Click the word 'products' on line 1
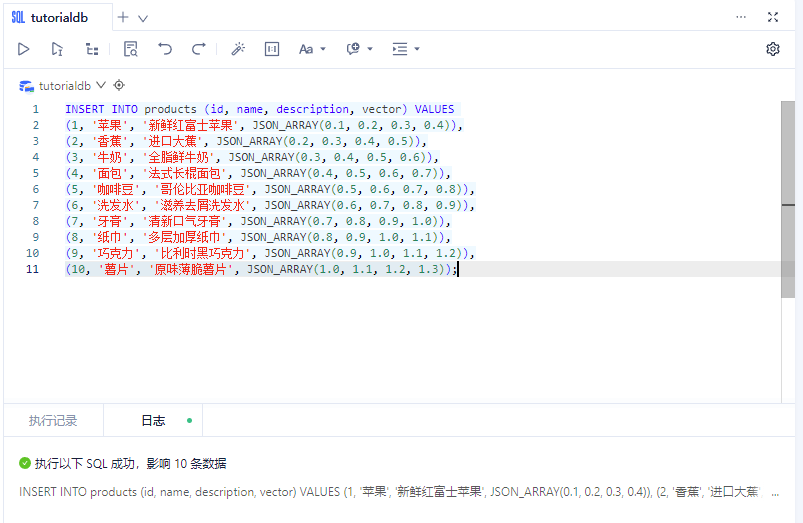Screen dimensions: 803x523 170,109
